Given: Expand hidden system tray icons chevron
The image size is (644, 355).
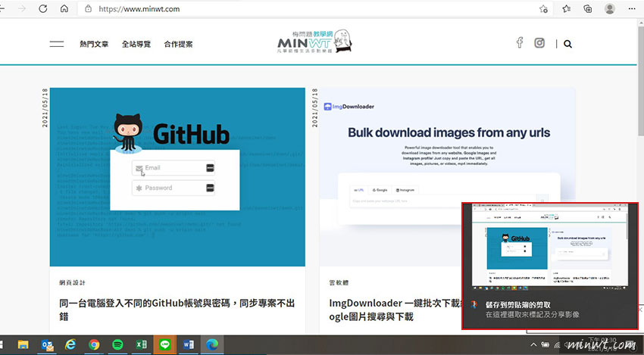Looking at the screenshot, I should 533,345.
